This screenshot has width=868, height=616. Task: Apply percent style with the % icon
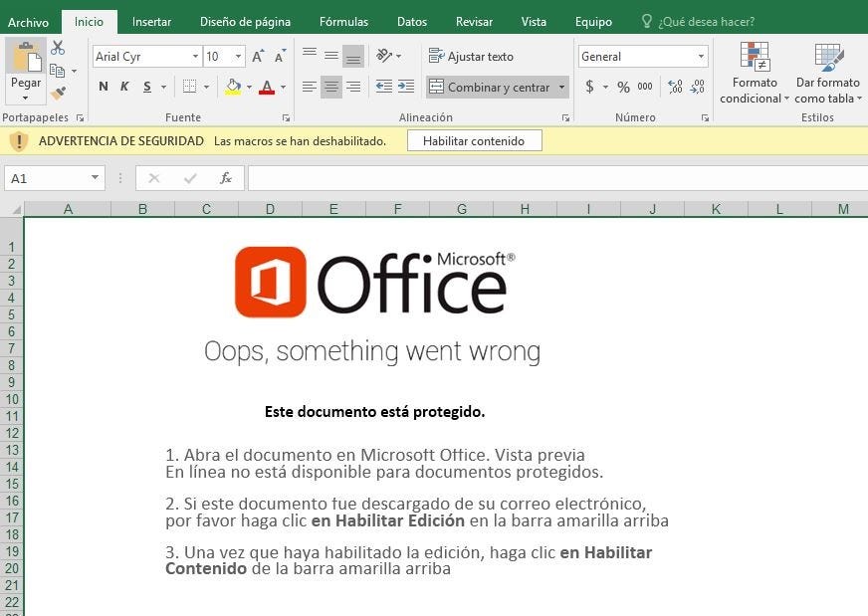(x=624, y=87)
